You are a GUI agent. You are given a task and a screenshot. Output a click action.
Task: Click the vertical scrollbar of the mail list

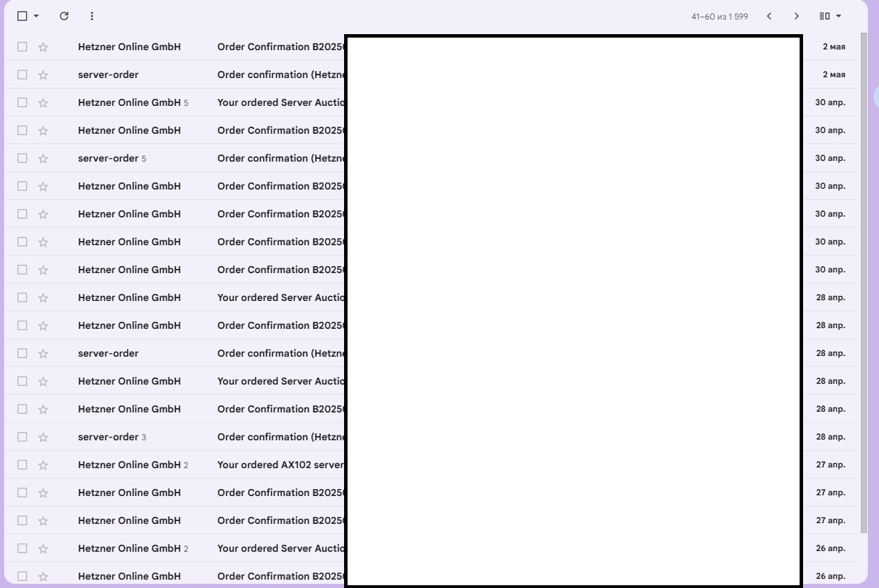864,283
